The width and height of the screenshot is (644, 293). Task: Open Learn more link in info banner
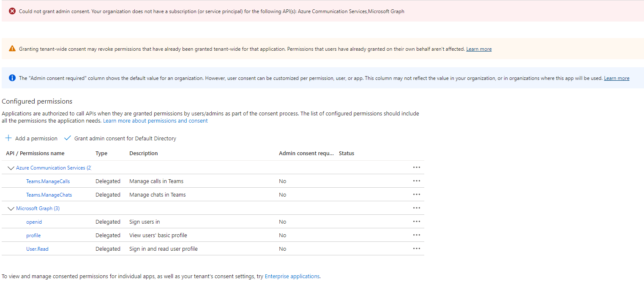pos(617,78)
